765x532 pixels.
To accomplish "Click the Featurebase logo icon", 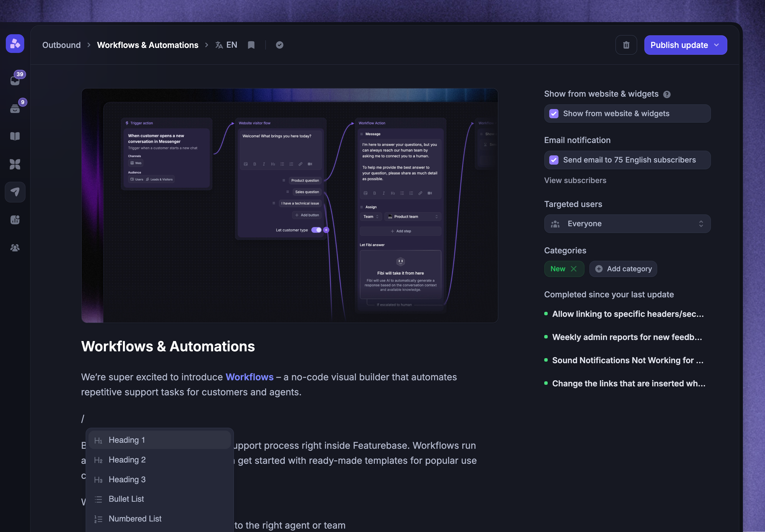I will click(x=15, y=44).
